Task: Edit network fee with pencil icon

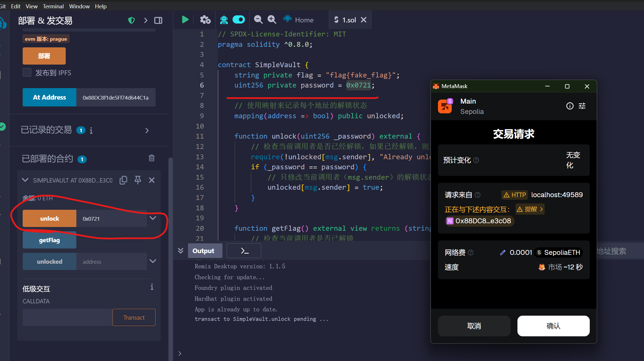Action: point(503,253)
